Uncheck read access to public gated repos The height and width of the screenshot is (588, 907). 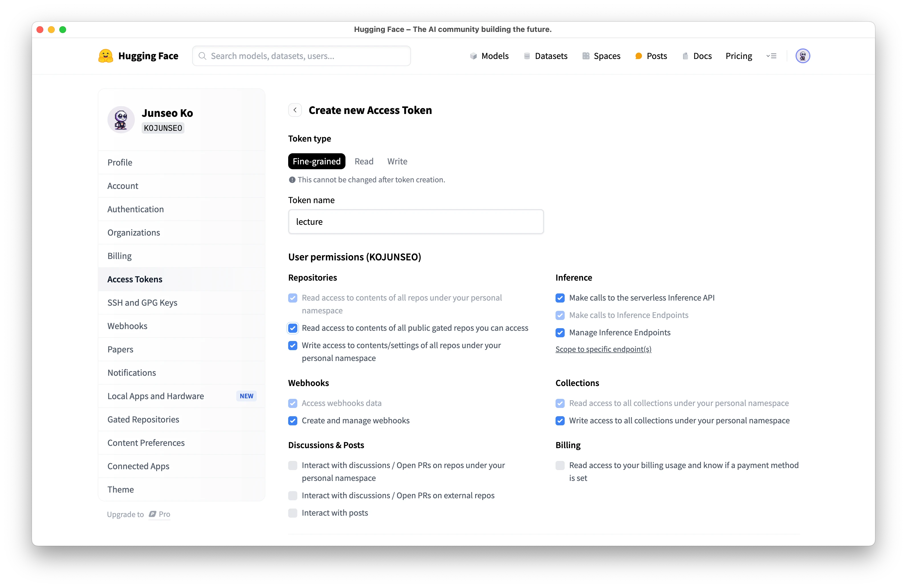(293, 328)
